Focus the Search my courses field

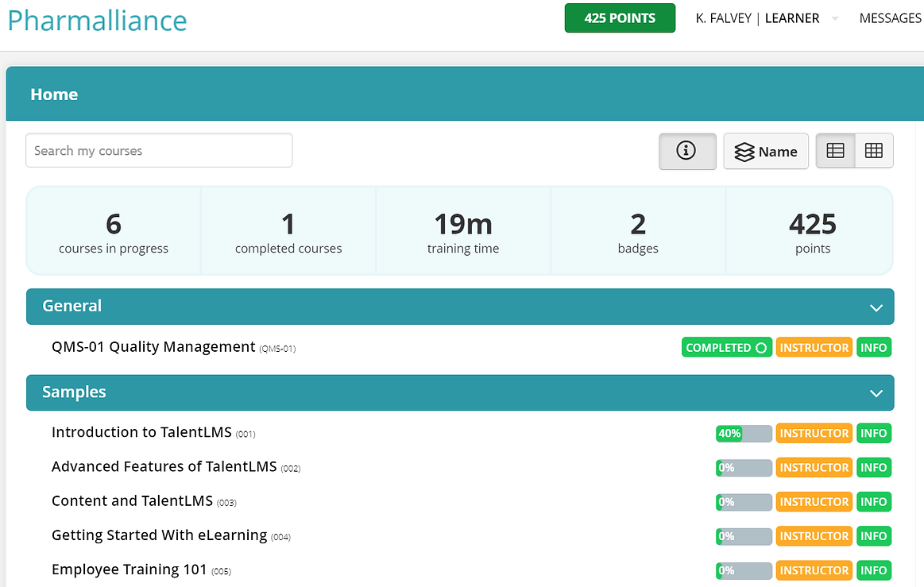click(x=159, y=150)
